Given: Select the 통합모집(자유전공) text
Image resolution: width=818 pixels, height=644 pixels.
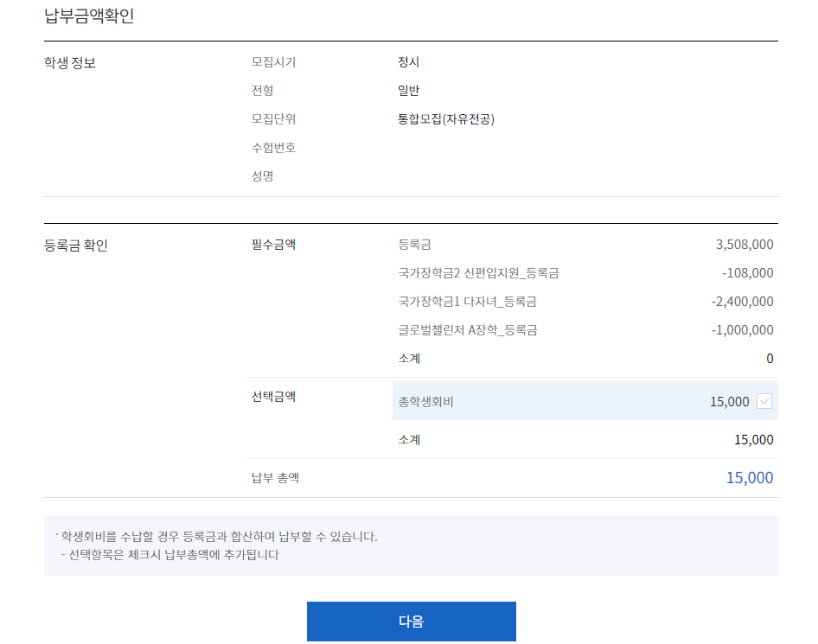Looking at the screenshot, I should tap(446, 119).
